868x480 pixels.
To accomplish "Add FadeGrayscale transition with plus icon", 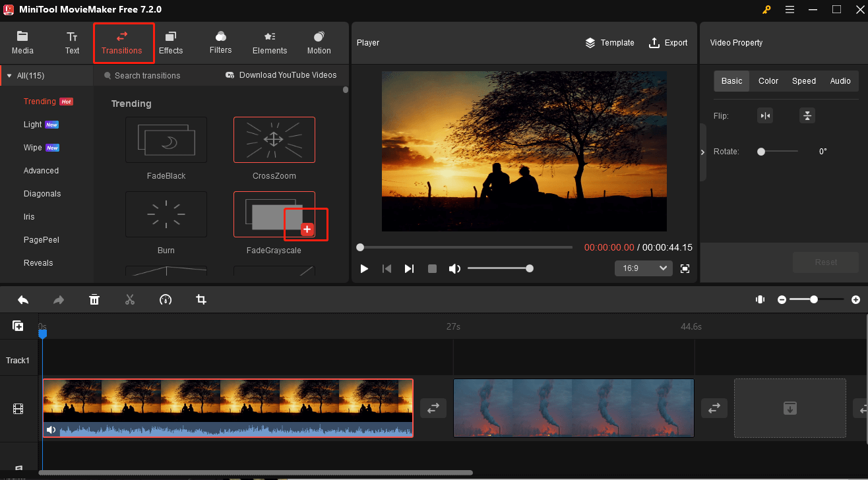I will click(x=307, y=229).
